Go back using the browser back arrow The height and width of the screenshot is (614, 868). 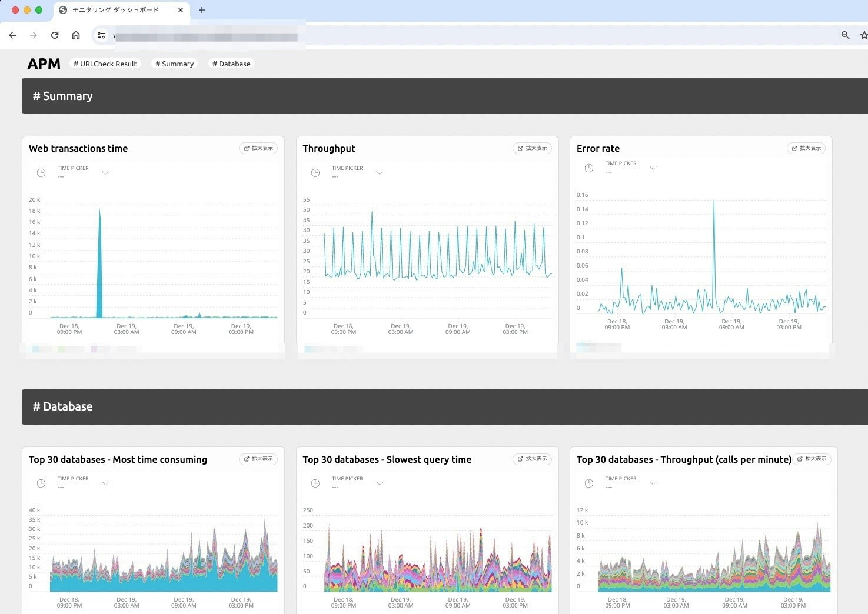[12, 35]
